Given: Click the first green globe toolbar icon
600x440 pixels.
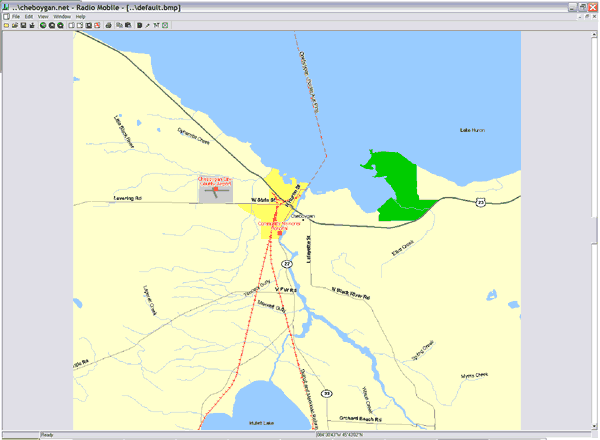Looking at the screenshot, I should tap(43, 25).
